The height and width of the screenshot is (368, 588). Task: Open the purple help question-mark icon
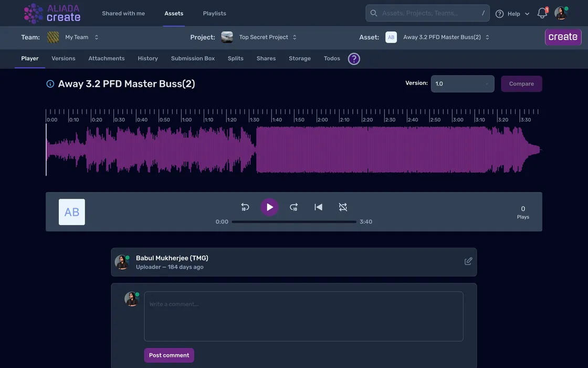(x=354, y=59)
